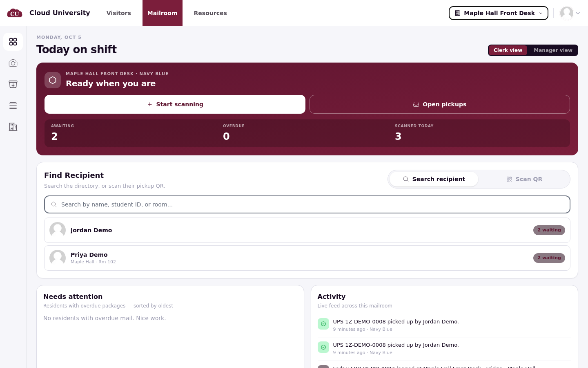Switch to Clerk view

click(508, 50)
